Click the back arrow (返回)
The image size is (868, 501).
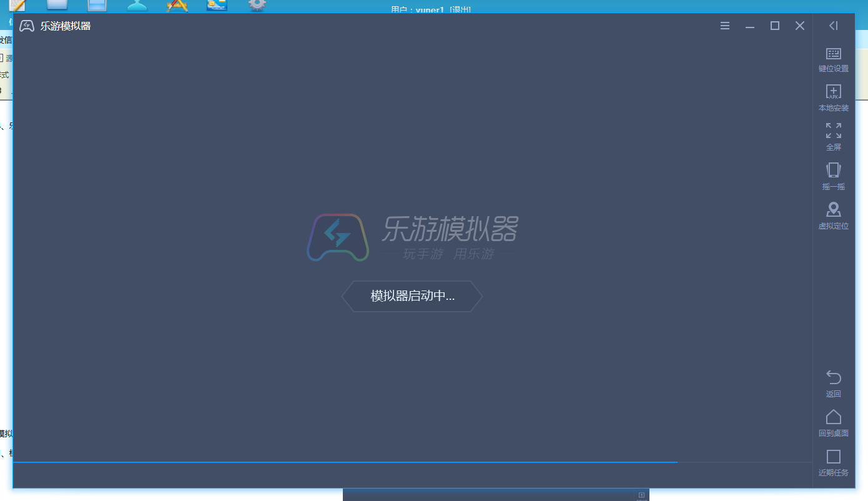[834, 384]
